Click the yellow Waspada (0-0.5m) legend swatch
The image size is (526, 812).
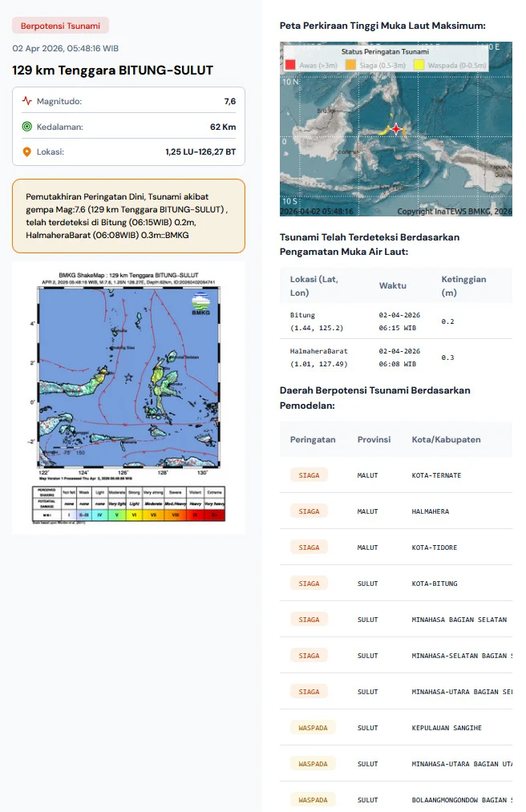click(419, 64)
